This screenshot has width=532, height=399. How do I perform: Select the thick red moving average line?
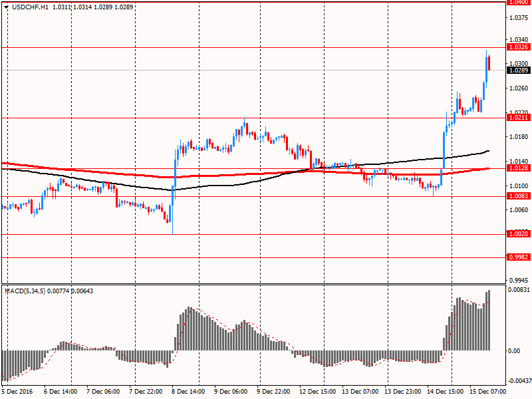(199, 177)
